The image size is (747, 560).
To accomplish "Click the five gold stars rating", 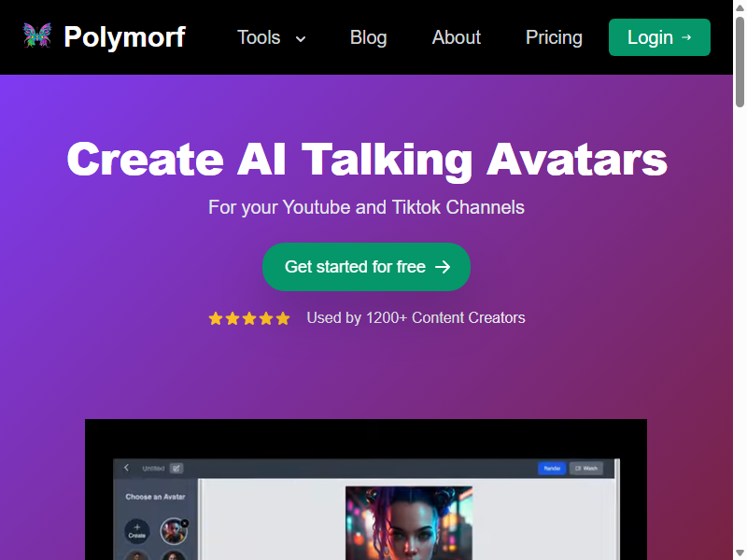I will (249, 318).
